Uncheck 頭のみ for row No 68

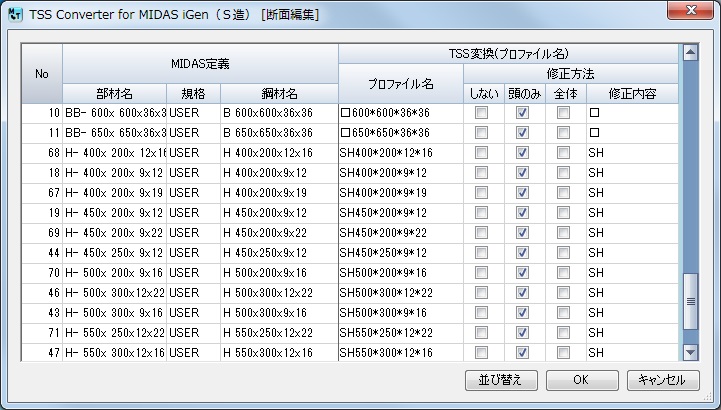[522, 153]
